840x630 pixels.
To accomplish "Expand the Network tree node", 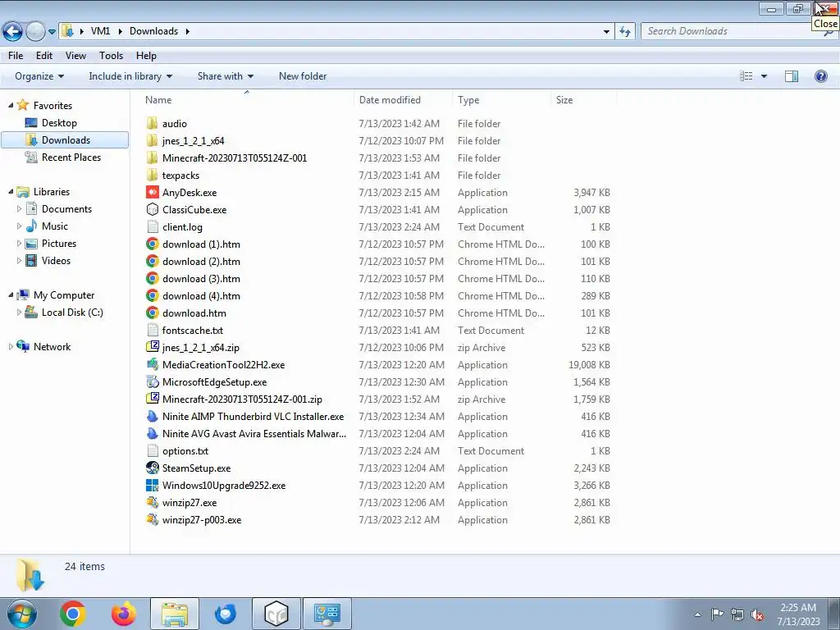I will click(x=11, y=347).
